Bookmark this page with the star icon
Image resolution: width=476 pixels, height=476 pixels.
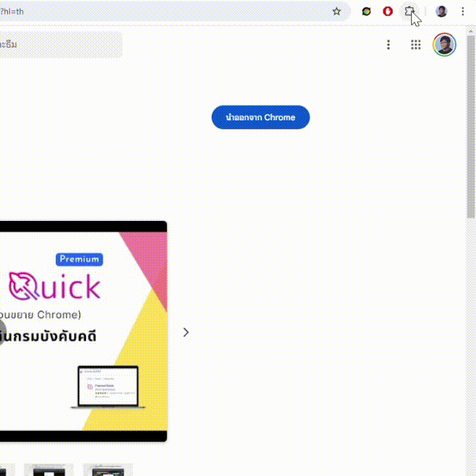[337, 11]
